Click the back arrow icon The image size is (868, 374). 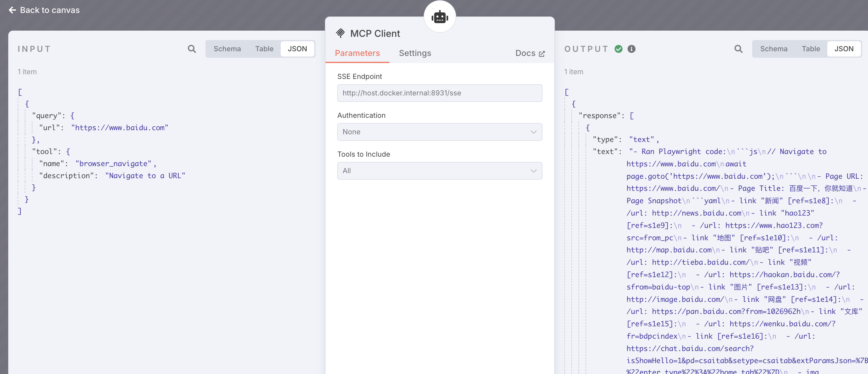tap(12, 10)
